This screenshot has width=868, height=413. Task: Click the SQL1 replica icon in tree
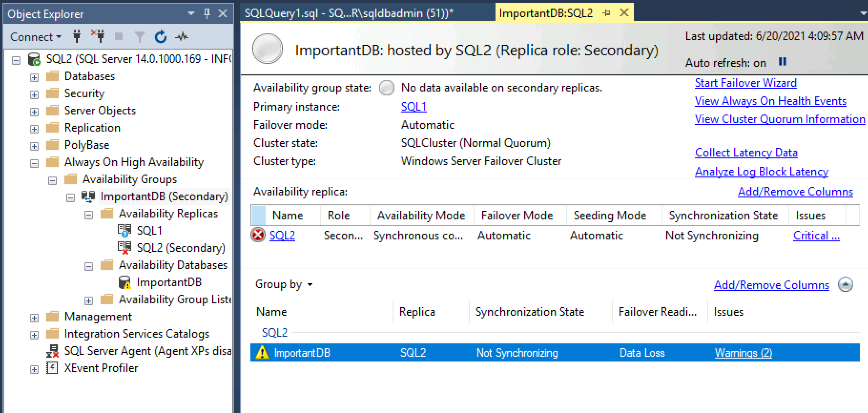(124, 231)
